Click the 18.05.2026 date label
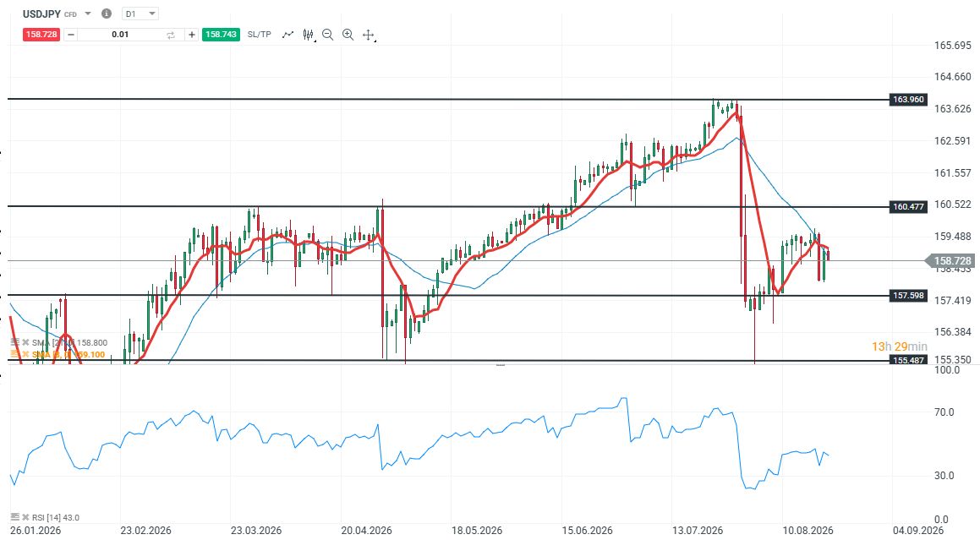 [x=477, y=530]
